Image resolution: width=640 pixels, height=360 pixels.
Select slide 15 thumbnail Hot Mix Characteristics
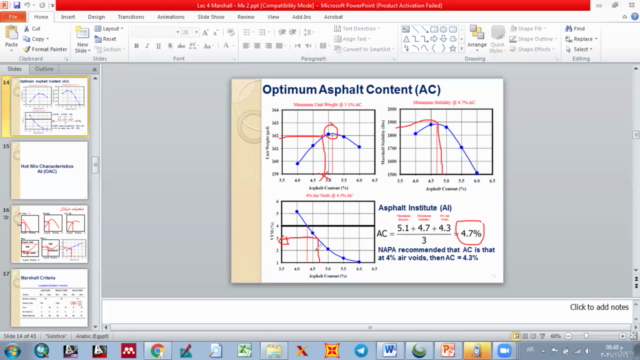pos(49,170)
